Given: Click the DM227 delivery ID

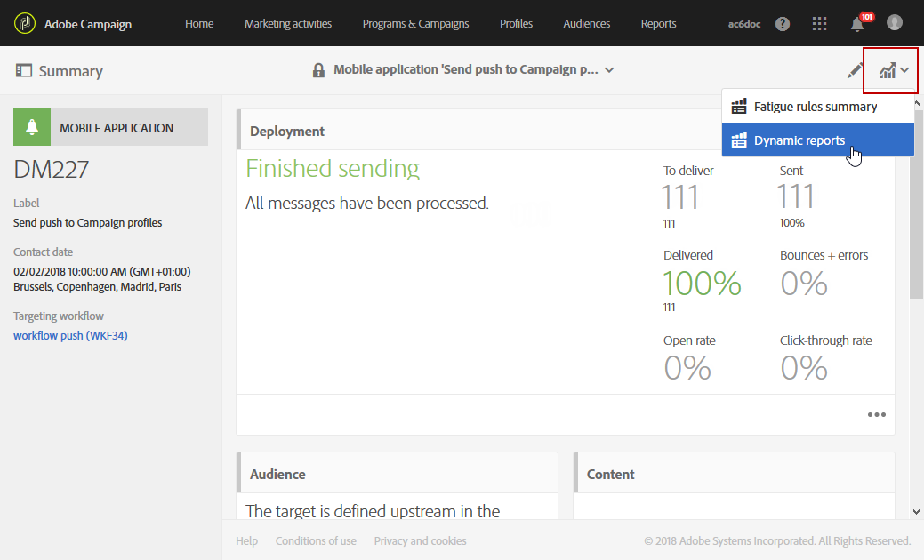Looking at the screenshot, I should [x=52, y=170].
